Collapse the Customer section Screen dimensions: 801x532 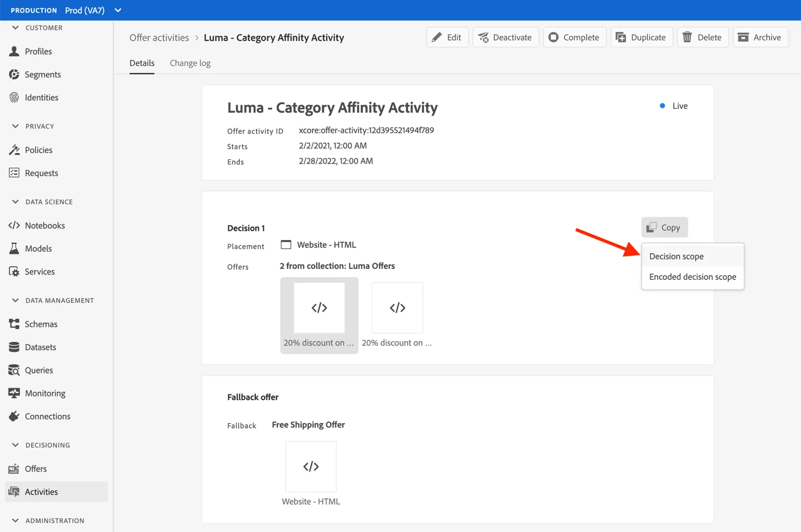[15, 28]
